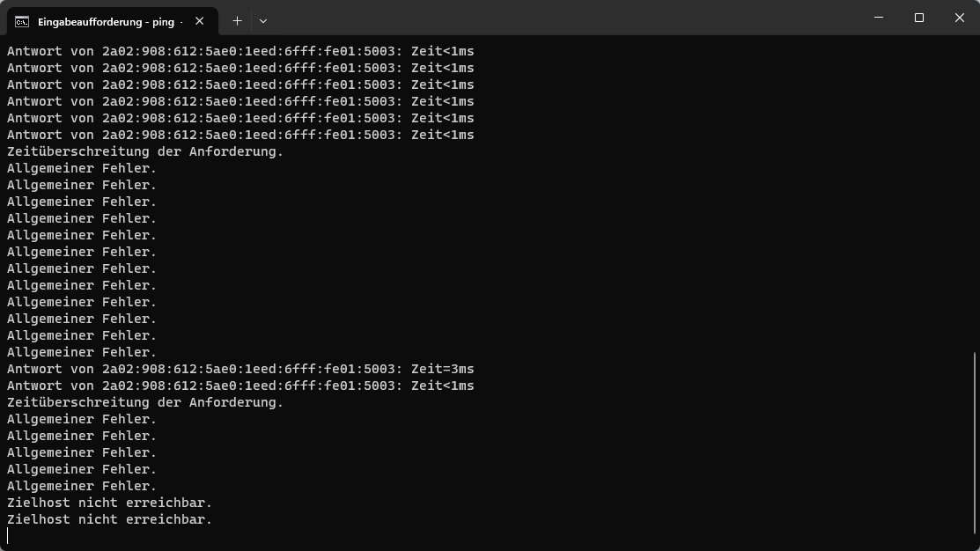This screenshot has width=980, height=551.
Task: Click the text cursor on the empty last line
Action: (8, 536)
